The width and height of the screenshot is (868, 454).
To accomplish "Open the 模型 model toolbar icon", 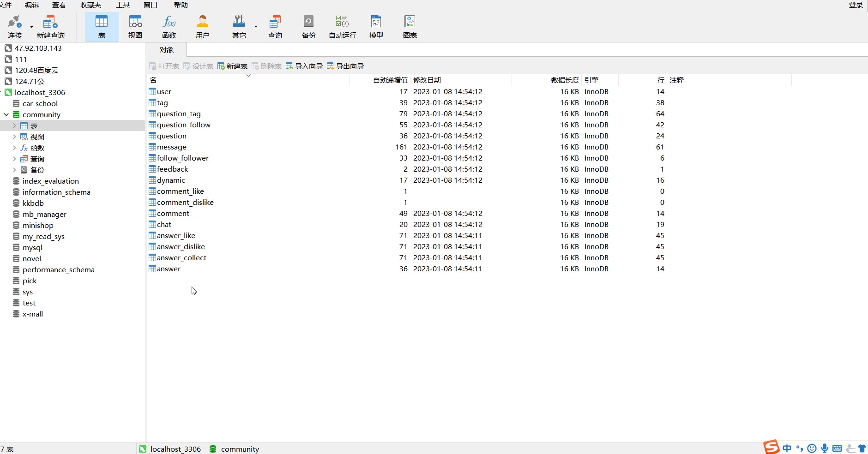I will point(376,27).
